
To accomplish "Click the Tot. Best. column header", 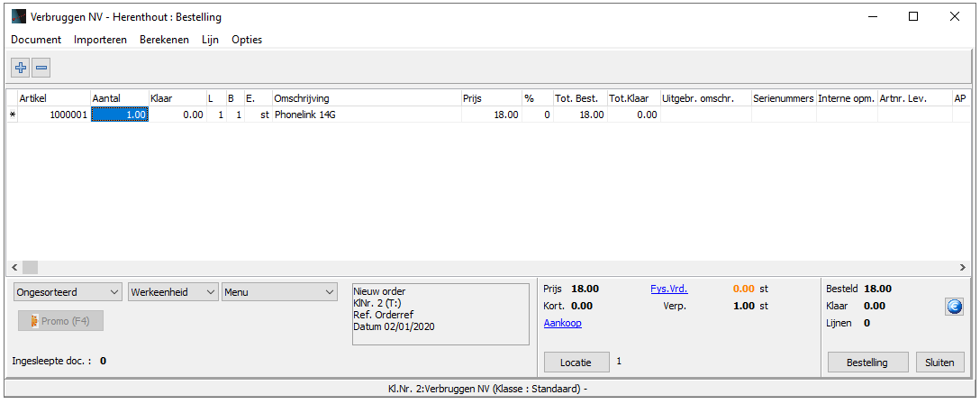I will click(x=579, y=98).
